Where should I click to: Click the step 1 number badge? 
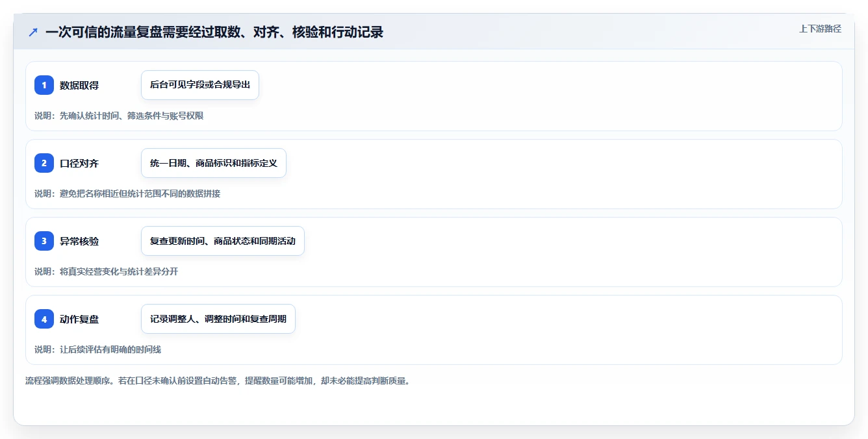[x=44, y=85]
